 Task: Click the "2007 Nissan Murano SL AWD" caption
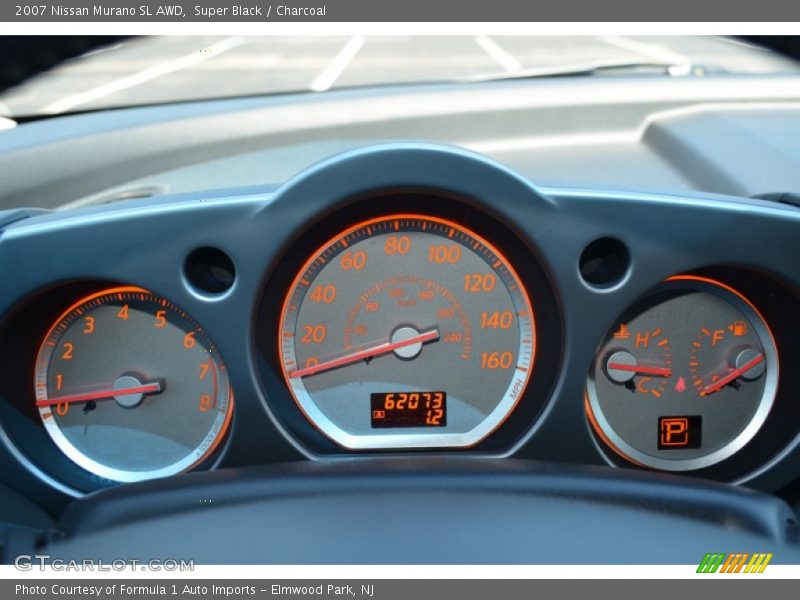[101, 11]
